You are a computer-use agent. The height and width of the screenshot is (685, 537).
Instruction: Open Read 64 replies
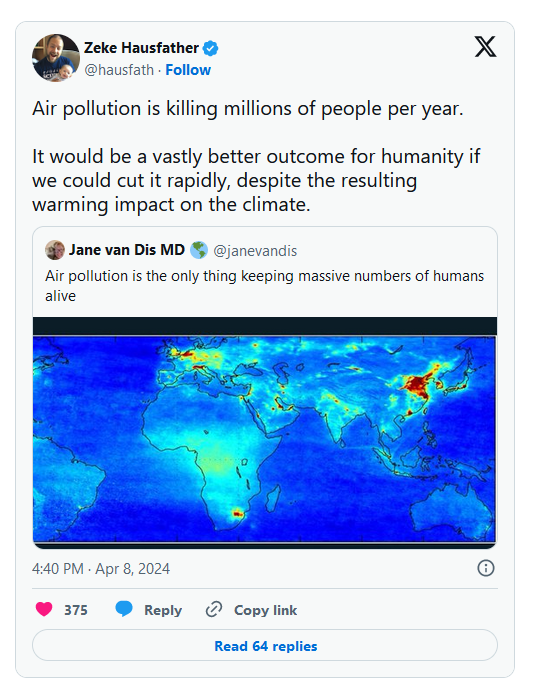click(x=265, y=645)
